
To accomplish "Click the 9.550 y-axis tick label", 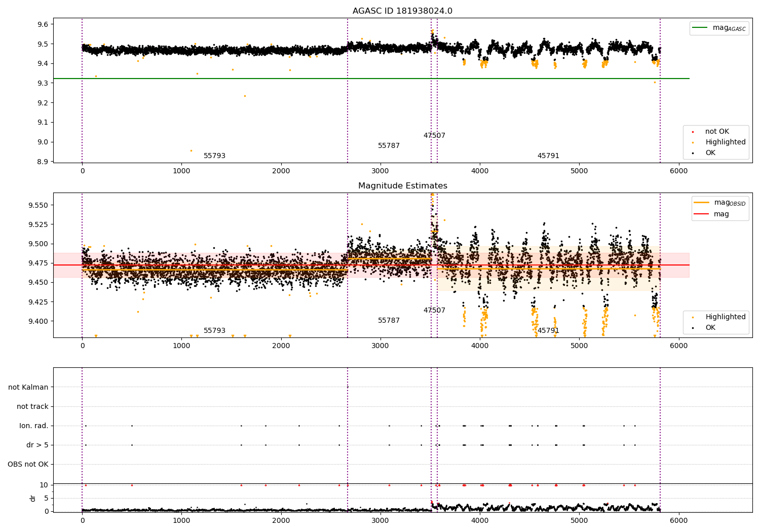I will [x=39, y=206].
